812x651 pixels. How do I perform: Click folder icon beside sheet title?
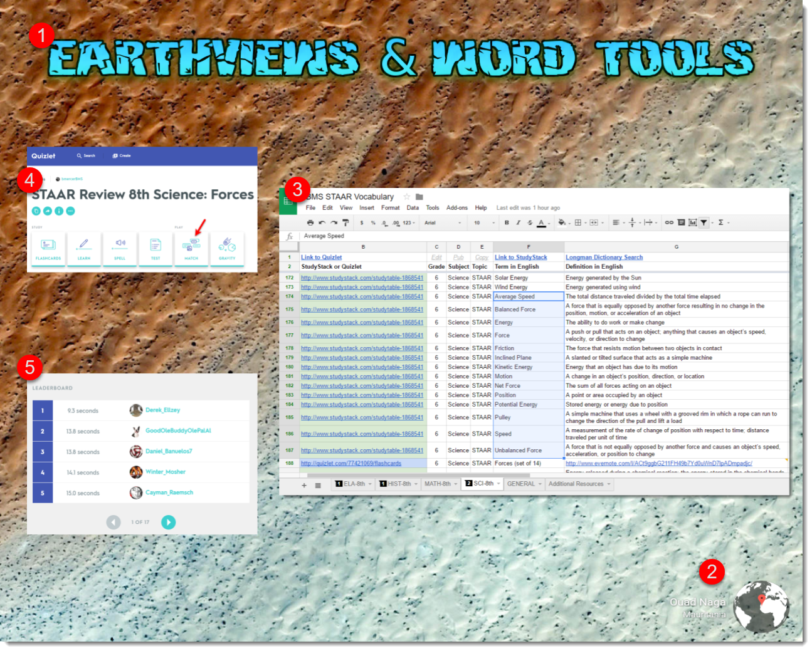click(419, 197)
